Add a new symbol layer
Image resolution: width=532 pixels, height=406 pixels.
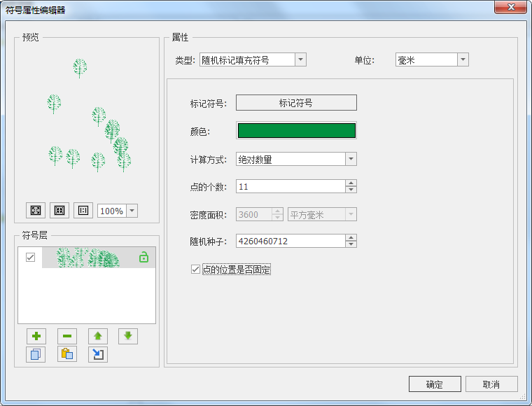36,336
